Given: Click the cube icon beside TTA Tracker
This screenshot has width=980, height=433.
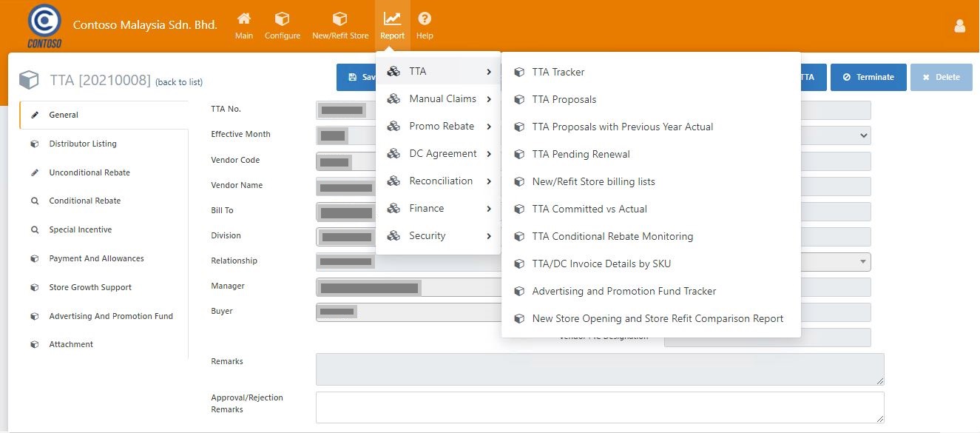Looking at the screenshot, I should (519, 73).
